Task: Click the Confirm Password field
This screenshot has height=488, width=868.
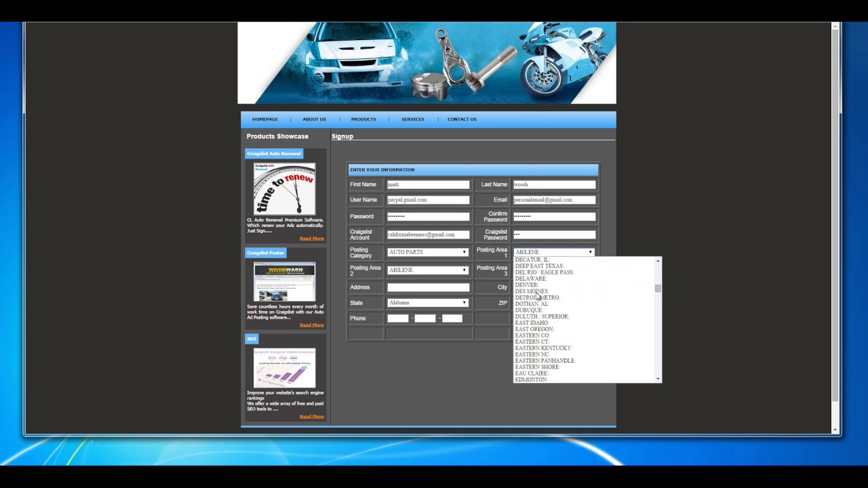Action: (554, 216)
